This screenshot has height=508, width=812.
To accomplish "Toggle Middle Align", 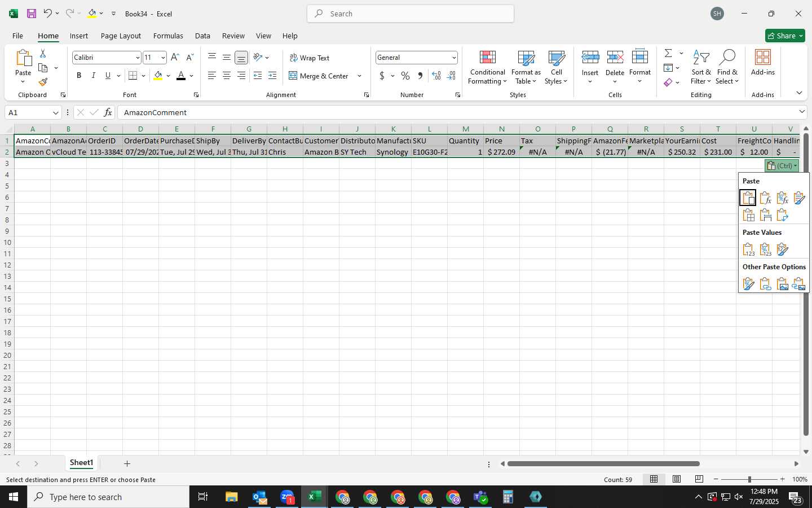I will [226, 58].
